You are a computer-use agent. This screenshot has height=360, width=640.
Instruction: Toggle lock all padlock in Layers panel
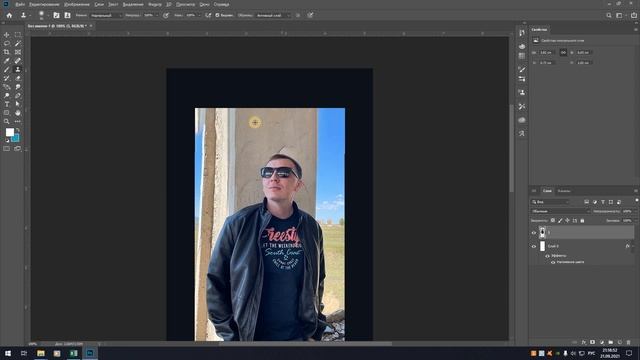[x=582, y=220]
